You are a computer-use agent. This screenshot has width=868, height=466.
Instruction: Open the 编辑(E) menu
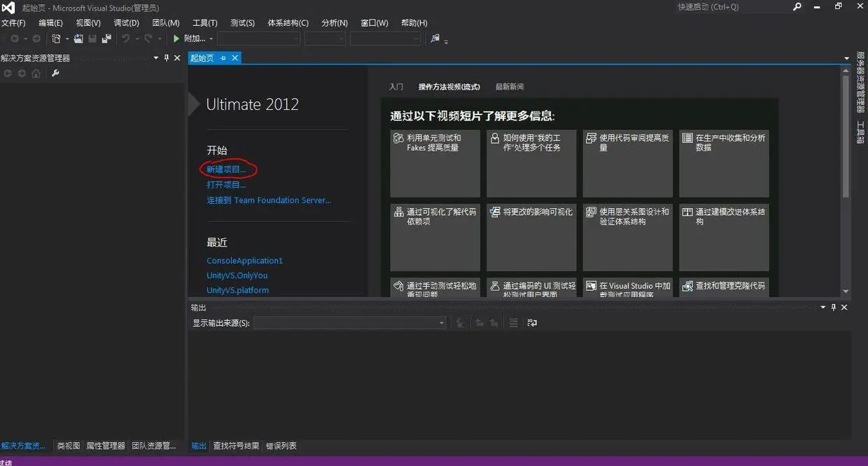coord(50,23)
